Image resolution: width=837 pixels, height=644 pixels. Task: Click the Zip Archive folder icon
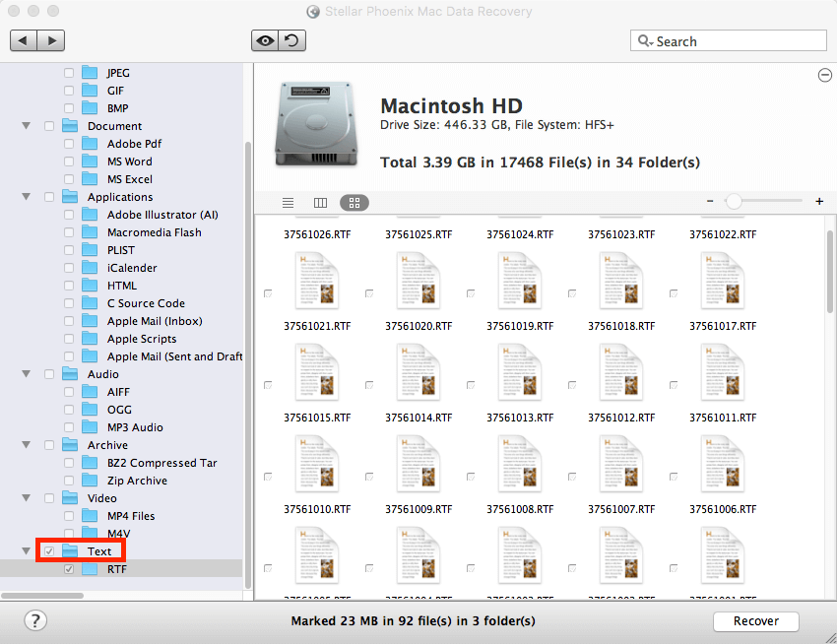[x=90, y=481]
